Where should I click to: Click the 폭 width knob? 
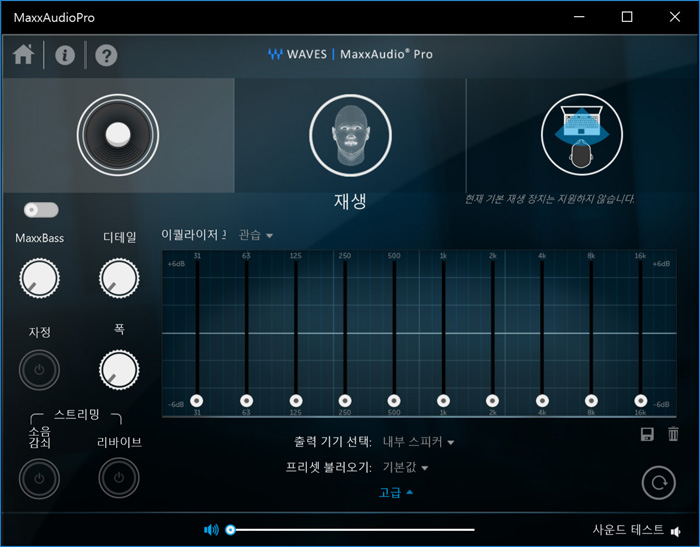pyautogui.click(x=119, y=370)
